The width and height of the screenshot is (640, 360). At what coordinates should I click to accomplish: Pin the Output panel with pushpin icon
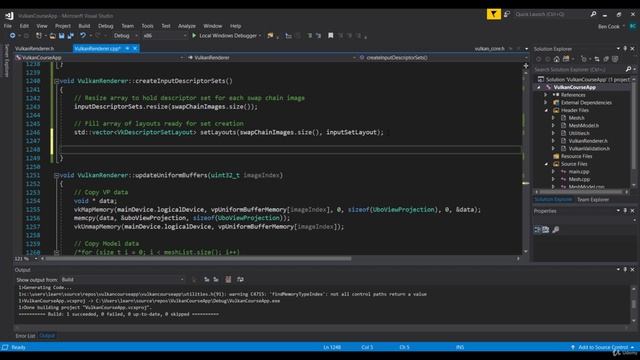625,269
